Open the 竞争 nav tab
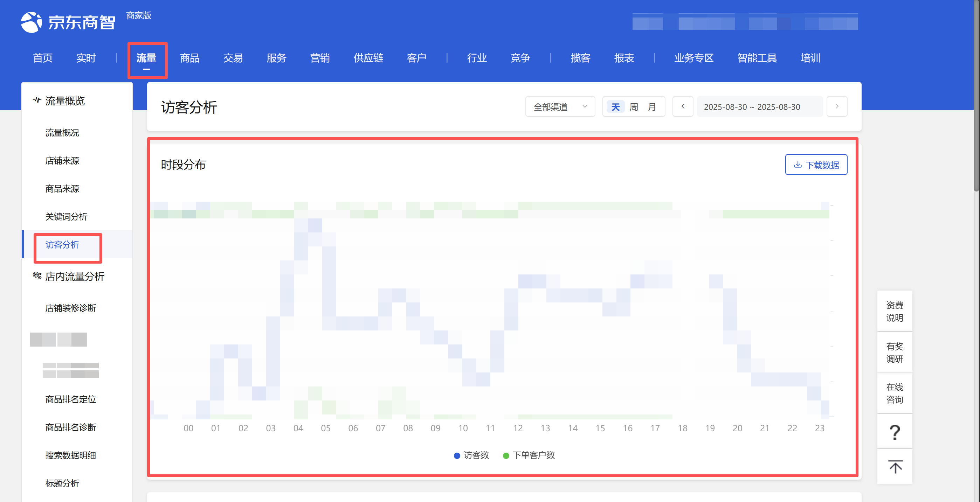The image size is (980, 502). pos(520,58)
